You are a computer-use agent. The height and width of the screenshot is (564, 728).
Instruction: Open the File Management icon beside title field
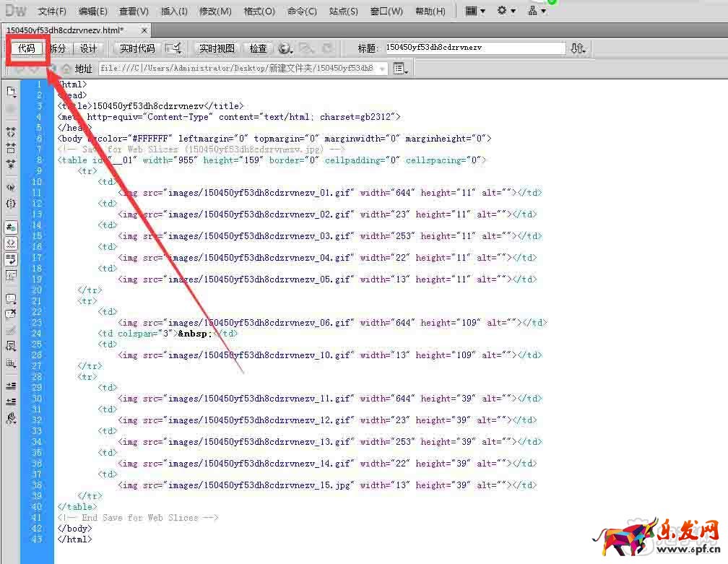click(577, 48)
